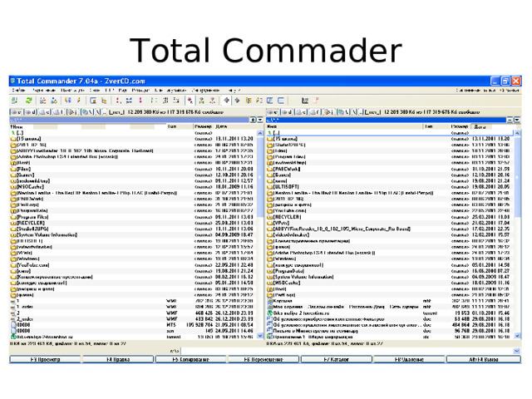Click the right panel root directory \ button
Viewport: 532px width, 399px height.
click(355, 112)
